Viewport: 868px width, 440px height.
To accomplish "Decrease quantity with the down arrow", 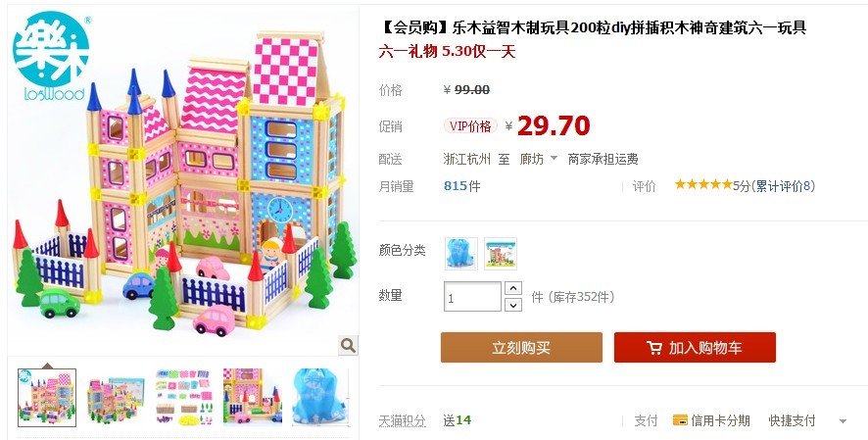I will pos(513,305).
